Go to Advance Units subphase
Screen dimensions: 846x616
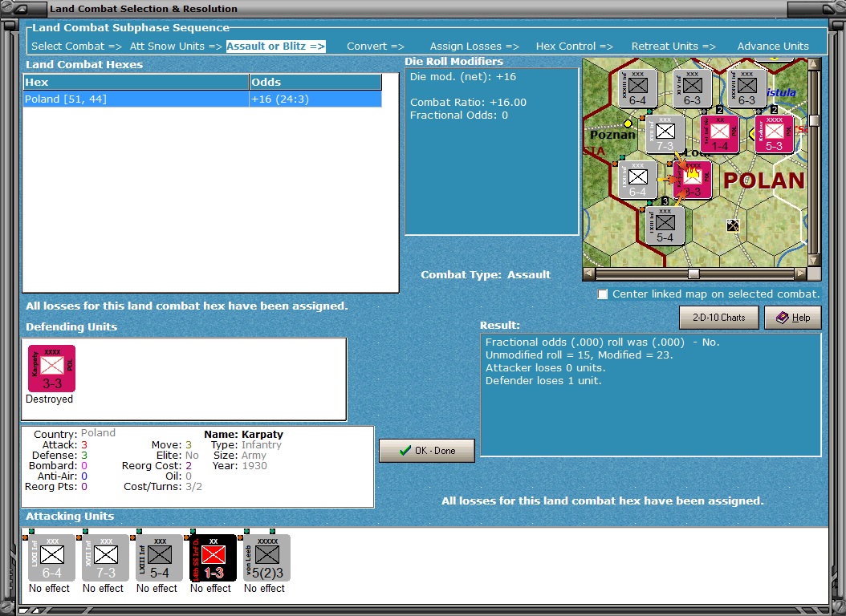(773, 47)
